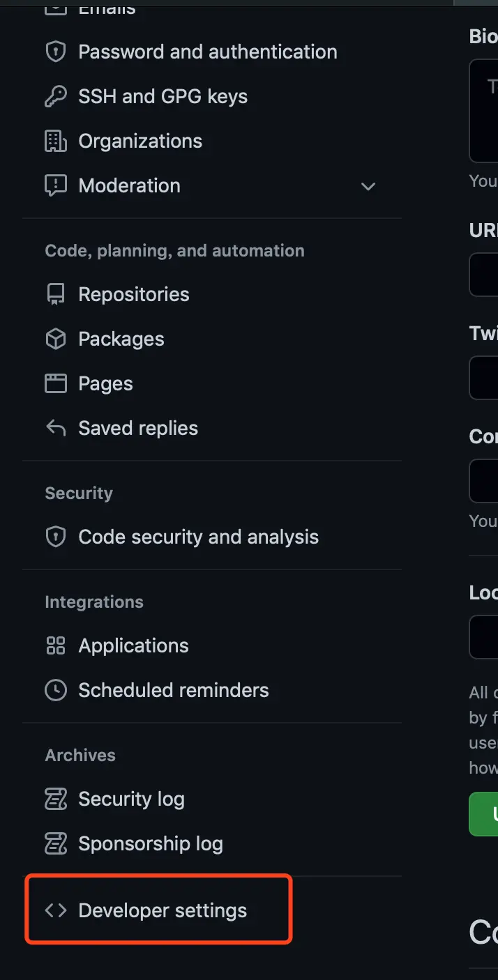Open the Pages settings

pyautogui.click(x=105, y=384)
